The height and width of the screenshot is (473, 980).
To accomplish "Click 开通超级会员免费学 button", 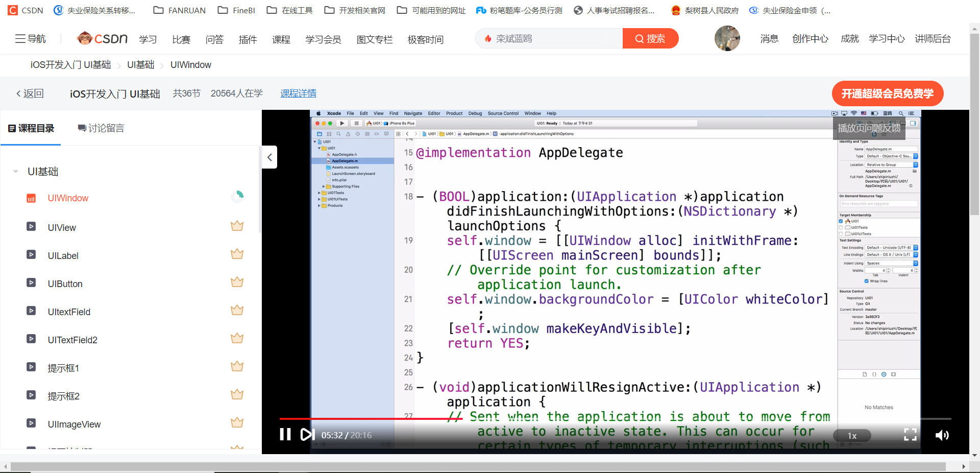I will coord(888,93).
